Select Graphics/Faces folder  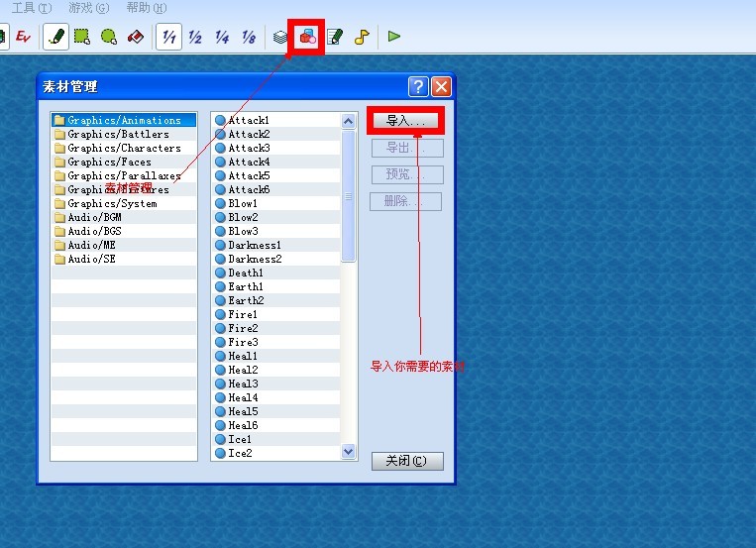pos(124,163)
